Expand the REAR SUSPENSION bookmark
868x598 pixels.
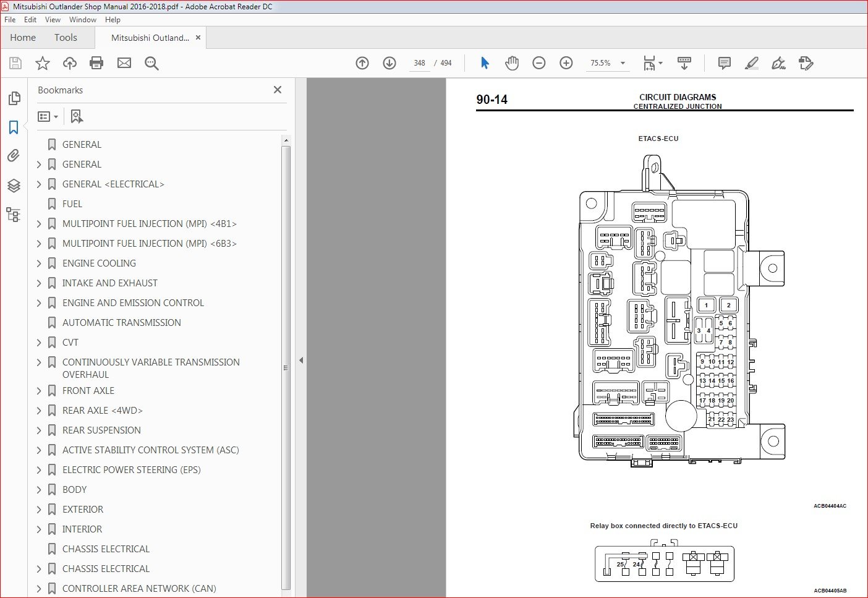[39, 430]
